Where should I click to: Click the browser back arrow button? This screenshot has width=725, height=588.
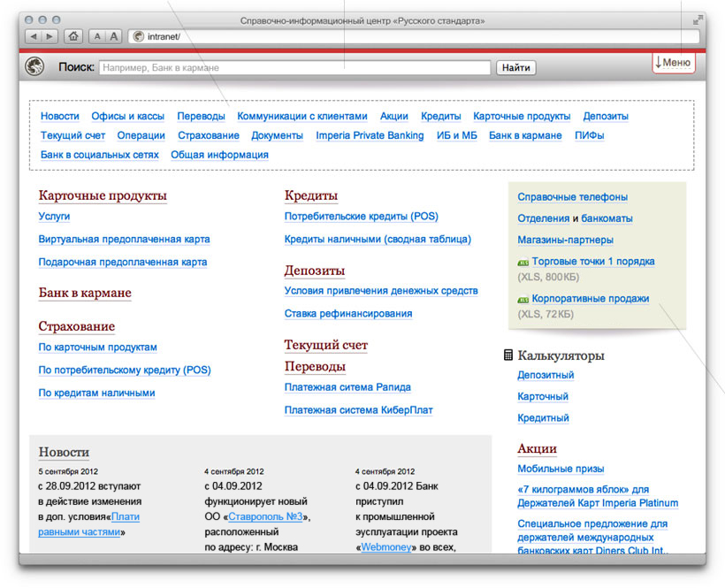point(33,36)
